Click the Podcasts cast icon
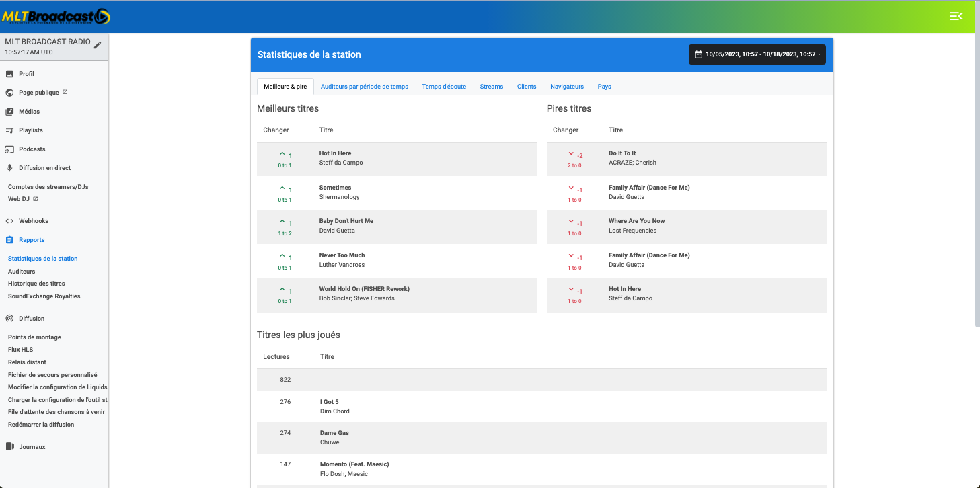The image size is (980, 488). coord(9,149)
